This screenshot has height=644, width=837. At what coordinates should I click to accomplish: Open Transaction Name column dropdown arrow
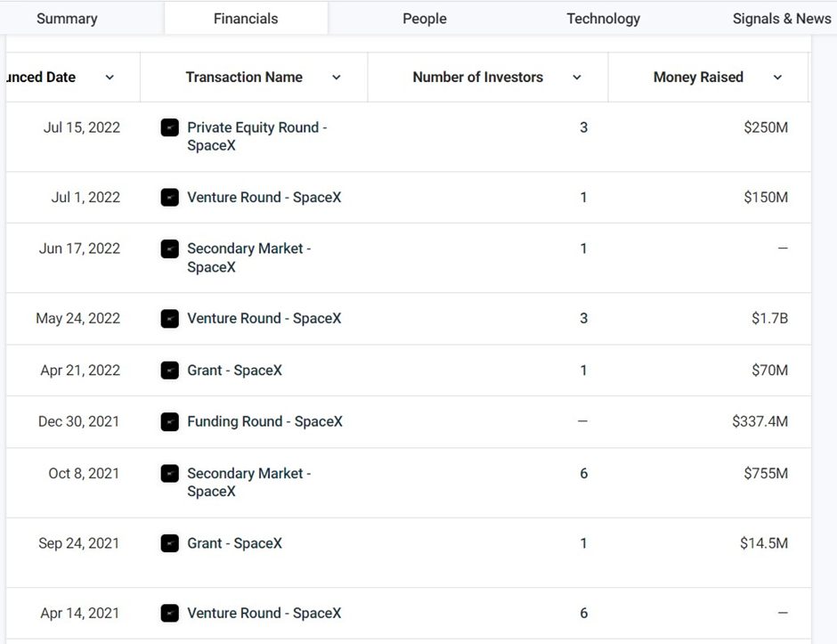pyautogui.click(x=337, y=77)
